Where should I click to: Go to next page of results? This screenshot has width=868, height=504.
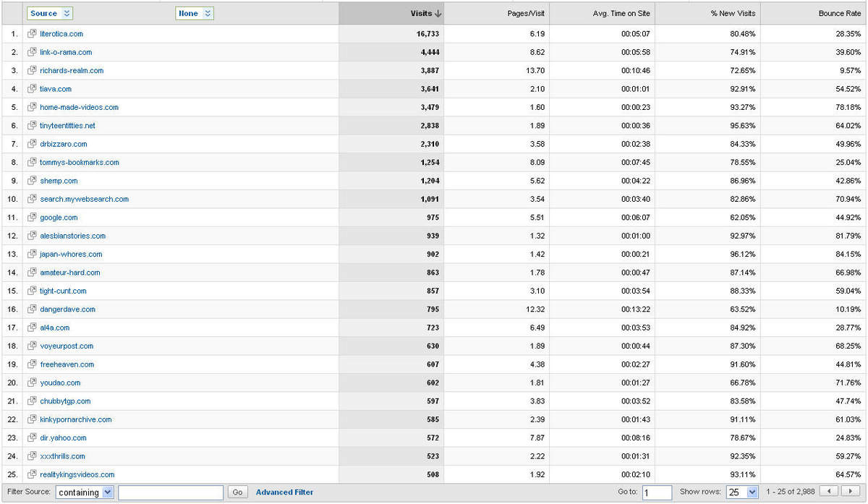coord(851,492)
